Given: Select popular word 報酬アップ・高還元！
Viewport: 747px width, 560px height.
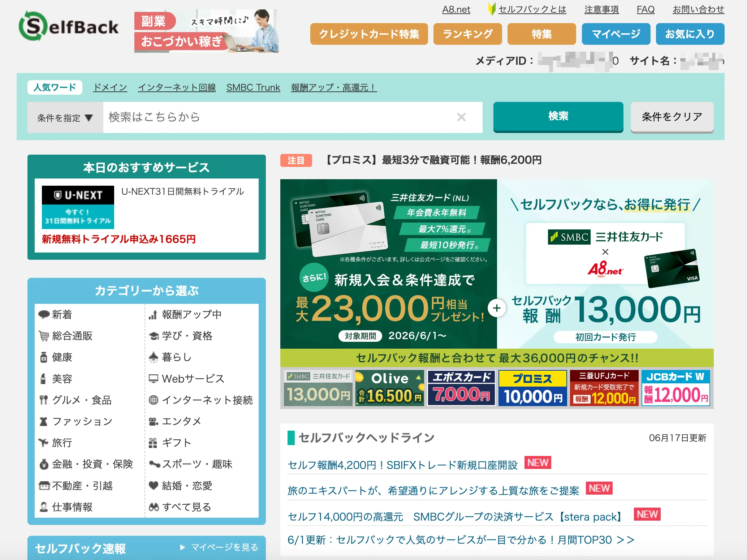Looking at the screenshot, I should click(334, 87).
